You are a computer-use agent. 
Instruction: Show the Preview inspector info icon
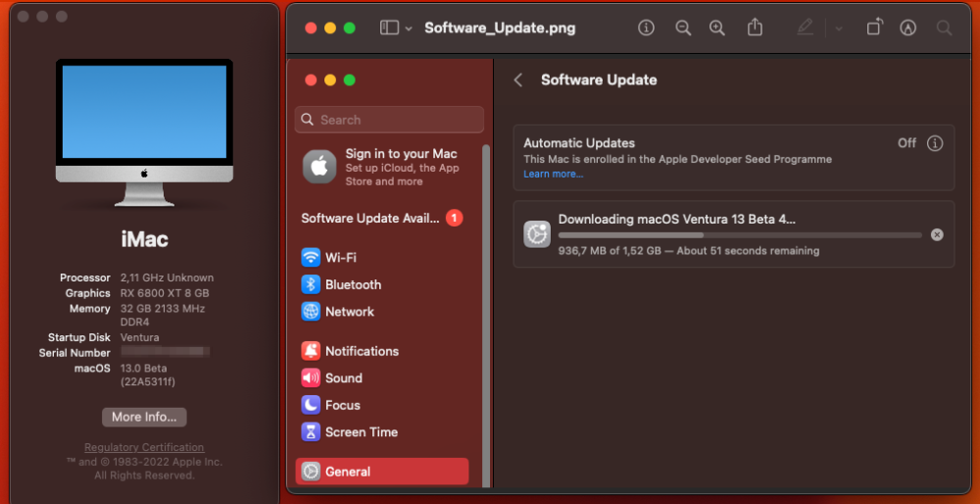[646, 27]
